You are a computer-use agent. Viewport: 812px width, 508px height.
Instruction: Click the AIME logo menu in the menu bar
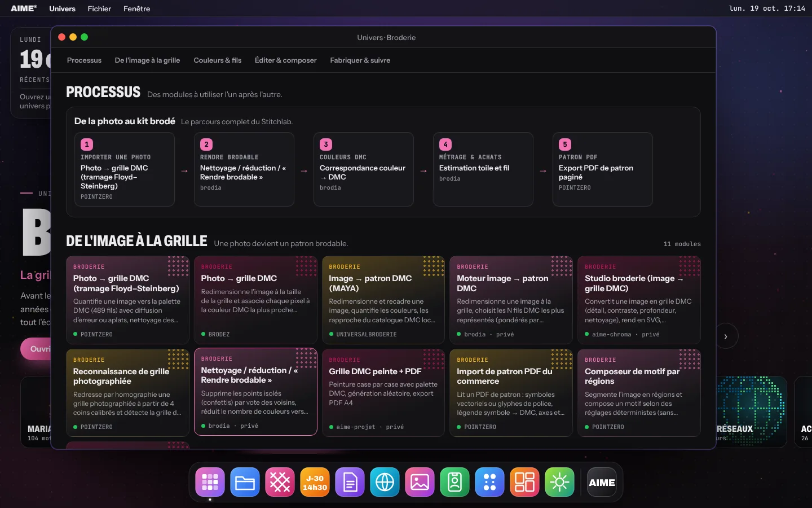coord(24,8)
